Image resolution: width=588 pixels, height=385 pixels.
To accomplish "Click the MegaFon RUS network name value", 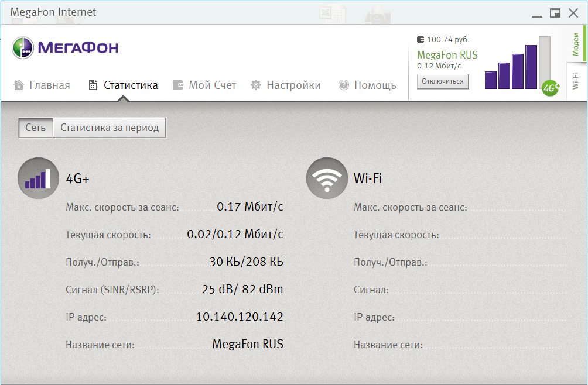I will click(x=248, y=344).
